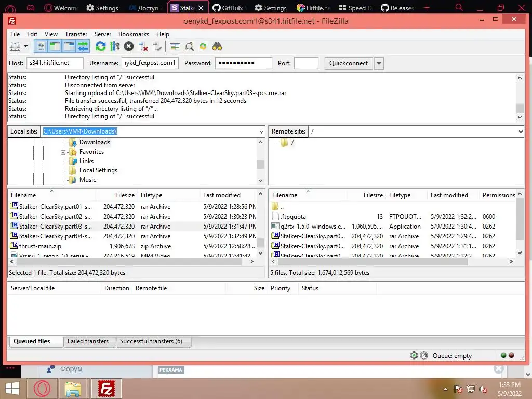Image resolution: width=532 pixels, height=399 pixels.
Task: Toggle message log display
Action: coord(41,46)
